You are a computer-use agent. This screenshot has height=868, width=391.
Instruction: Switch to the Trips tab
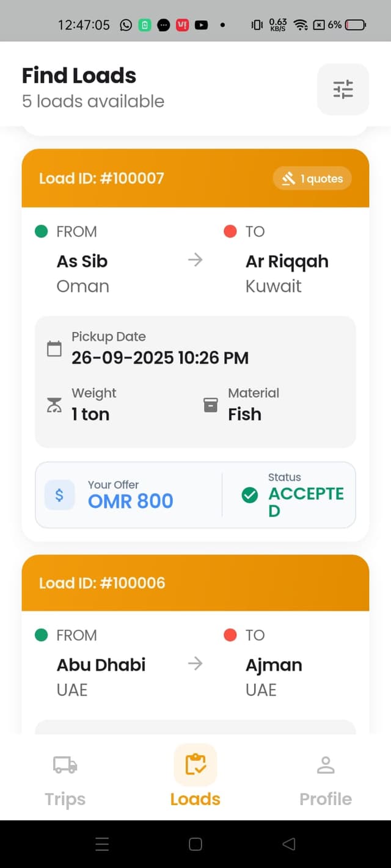click(x=64, y=778)
